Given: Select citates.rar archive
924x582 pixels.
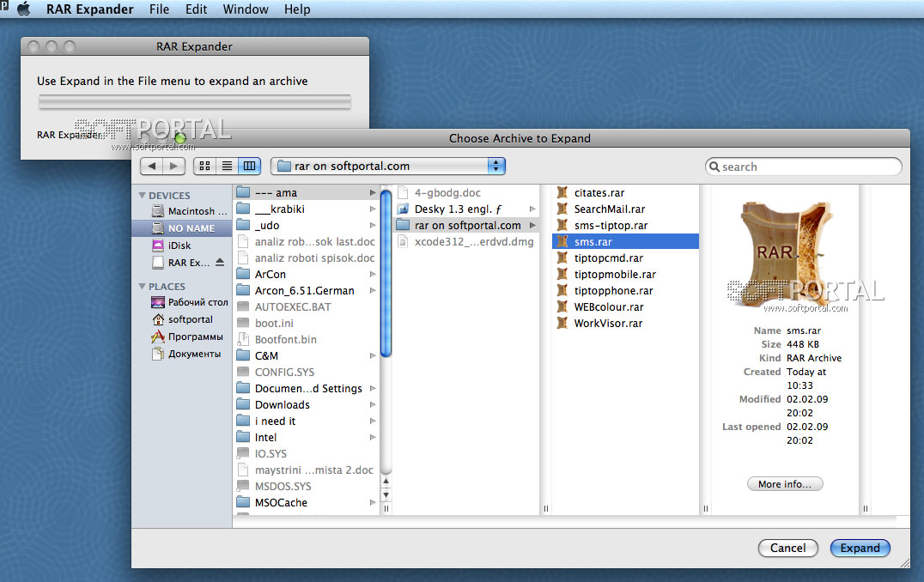Looking at the screenshot, I should (x=625, y=192).
